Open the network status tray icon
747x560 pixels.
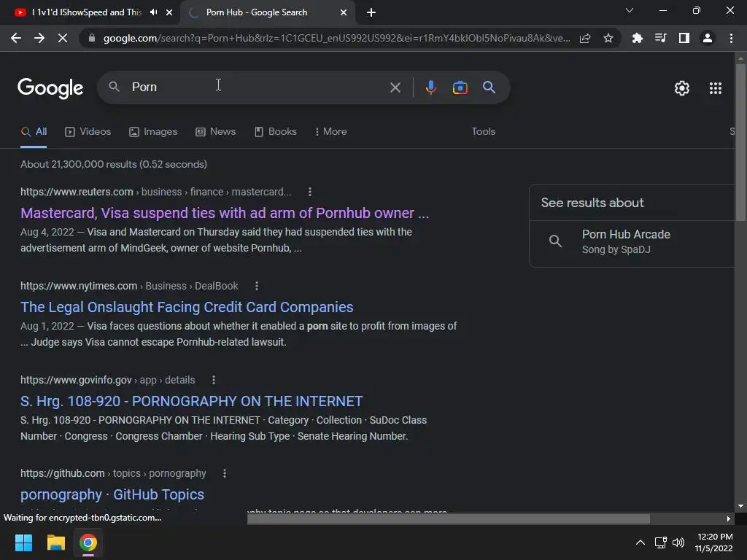point(660,542)
